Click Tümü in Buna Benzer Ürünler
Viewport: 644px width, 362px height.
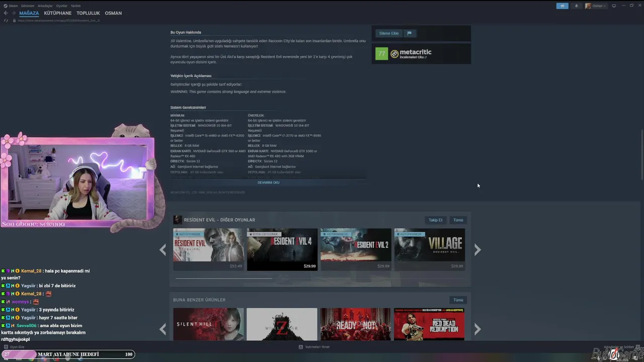tap(458, 300)
